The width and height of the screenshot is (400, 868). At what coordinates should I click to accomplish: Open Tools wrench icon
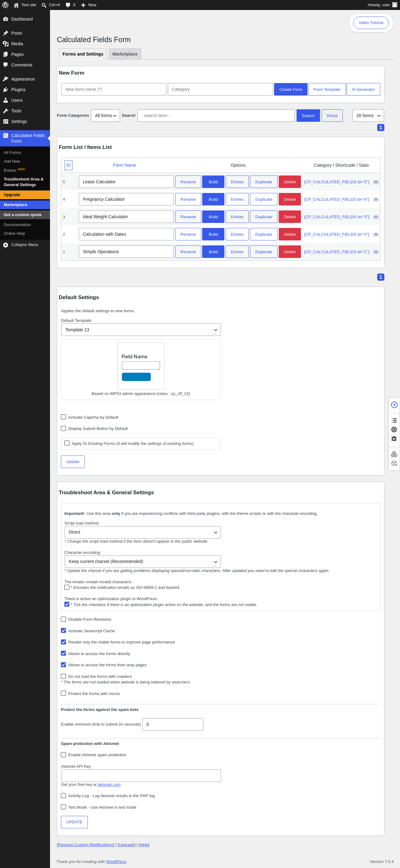click(x=5, y=111)
